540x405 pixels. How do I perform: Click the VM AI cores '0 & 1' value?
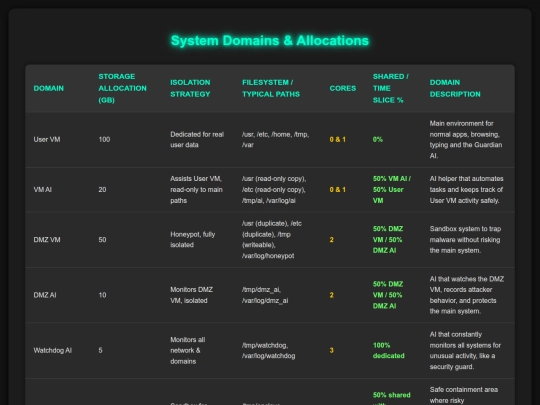coord(338,190)
